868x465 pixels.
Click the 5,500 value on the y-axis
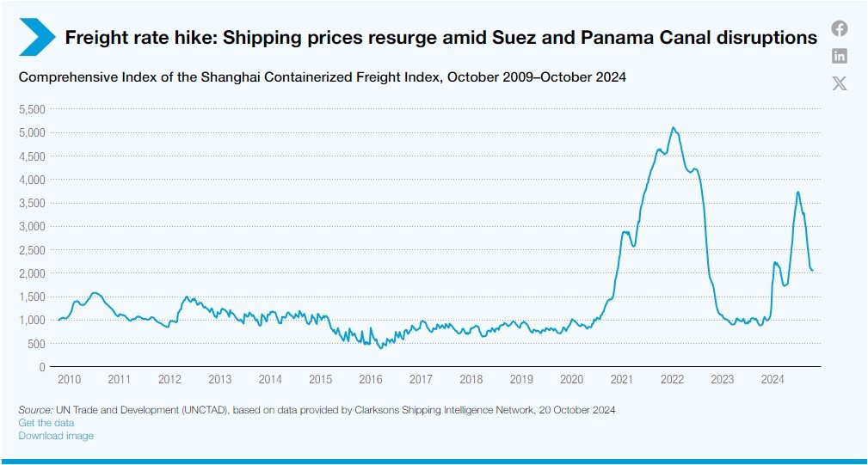point(32,110)
